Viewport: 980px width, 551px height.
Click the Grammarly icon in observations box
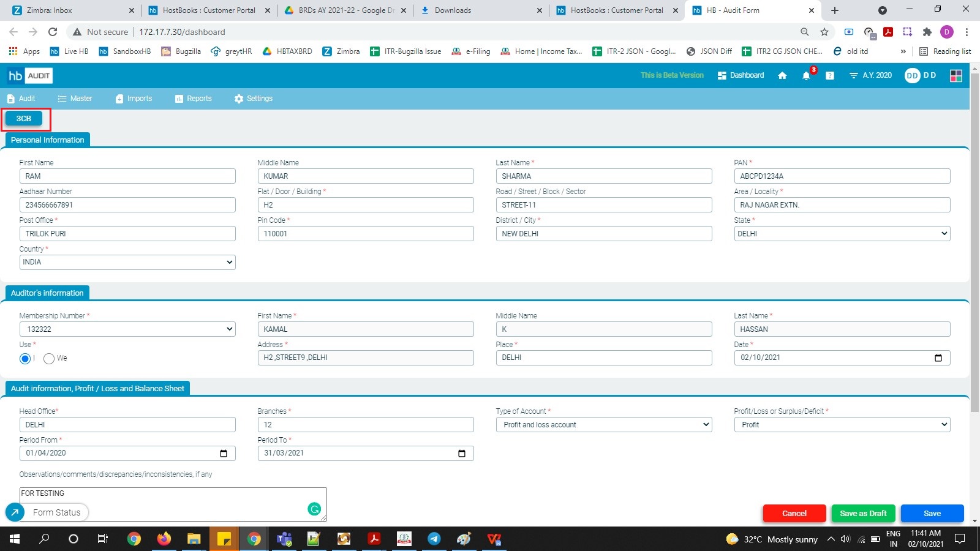tap(314, 509)
